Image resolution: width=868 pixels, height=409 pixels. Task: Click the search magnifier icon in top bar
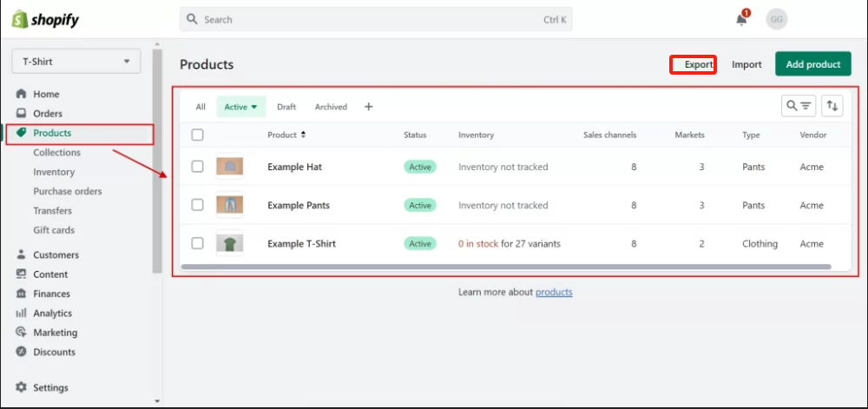pos(192,19)
